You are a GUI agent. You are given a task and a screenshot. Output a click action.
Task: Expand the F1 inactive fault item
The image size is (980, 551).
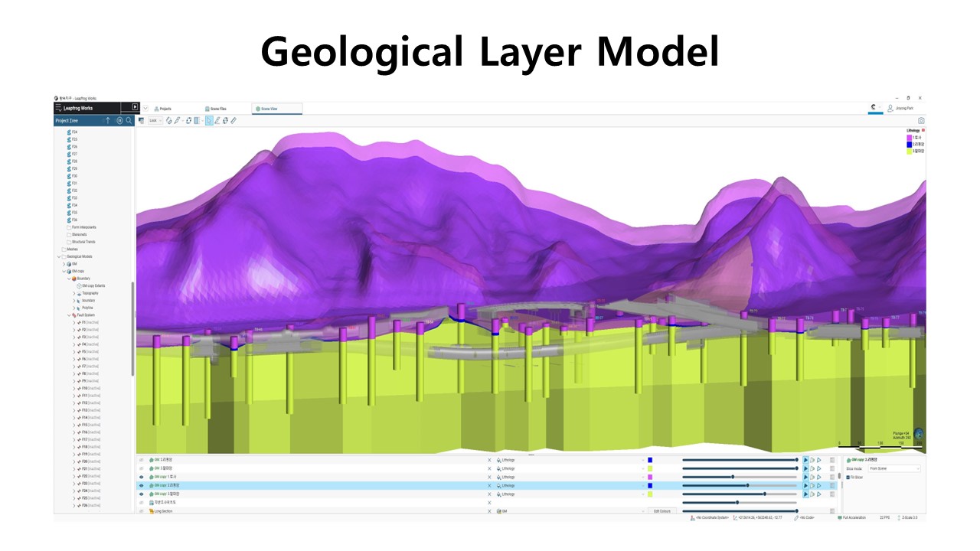point(73,322)
